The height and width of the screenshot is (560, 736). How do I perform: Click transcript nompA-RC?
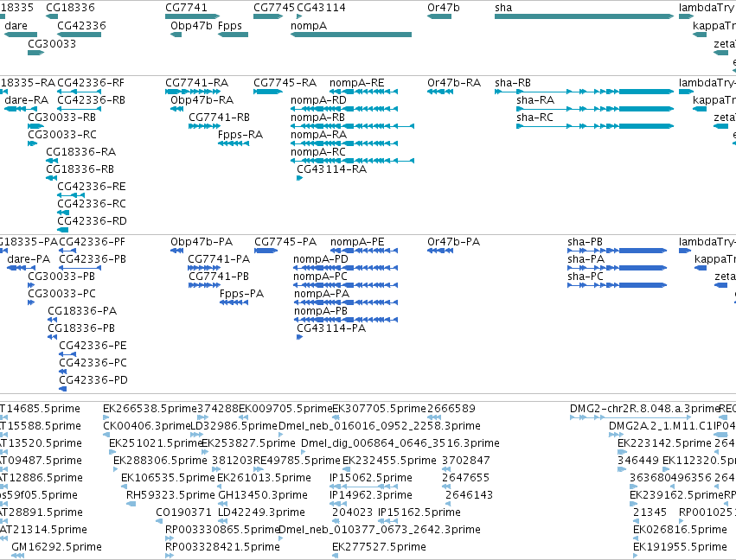coord(352,161)
